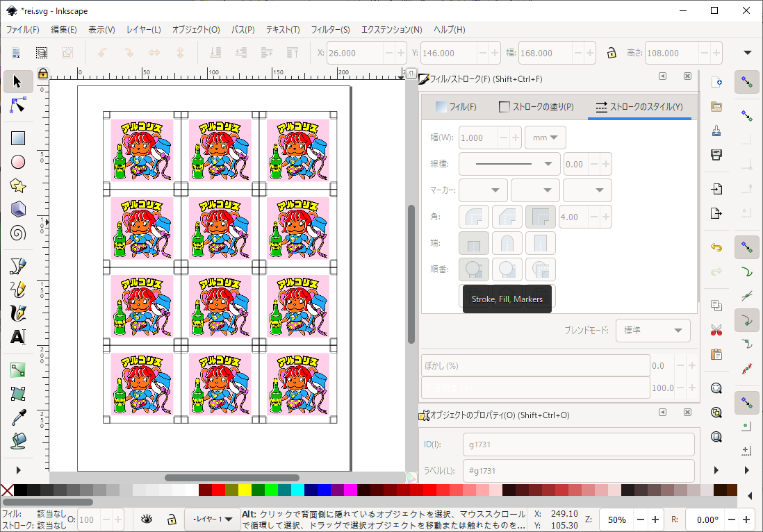Paste using the clipboard icon
Viewport: 763px width, 532px height.
click(x=716, y=354)
